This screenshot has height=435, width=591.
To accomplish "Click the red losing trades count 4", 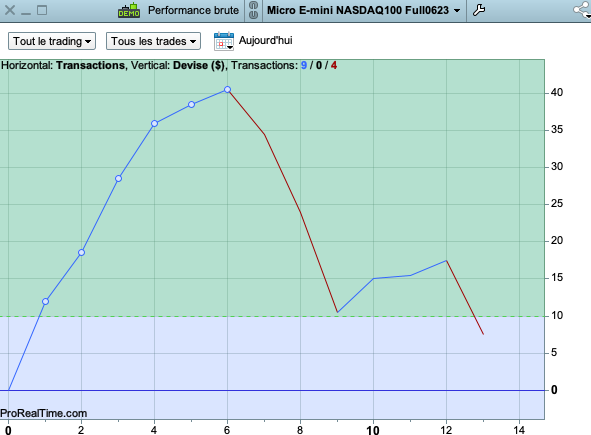I will click(x=334, y=66).
